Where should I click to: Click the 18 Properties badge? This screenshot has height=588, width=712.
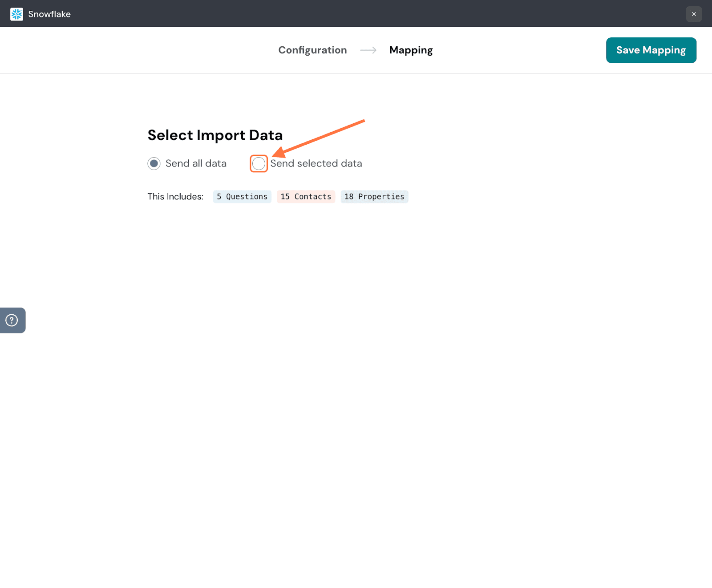(x=374, y=197)
